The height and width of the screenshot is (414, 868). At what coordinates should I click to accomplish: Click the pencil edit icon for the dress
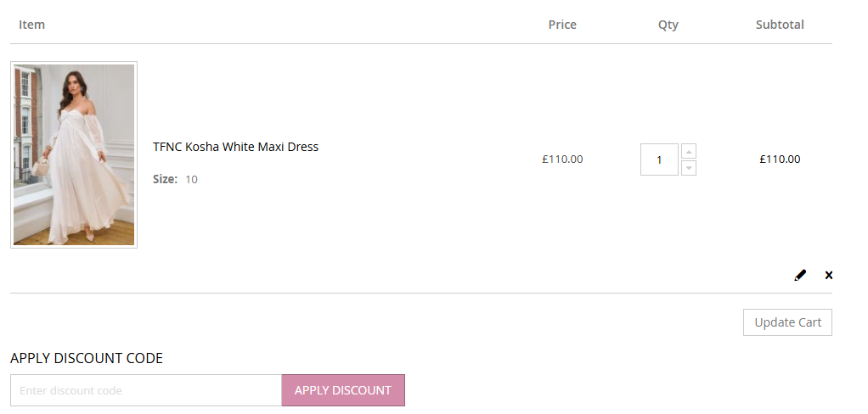800,275
